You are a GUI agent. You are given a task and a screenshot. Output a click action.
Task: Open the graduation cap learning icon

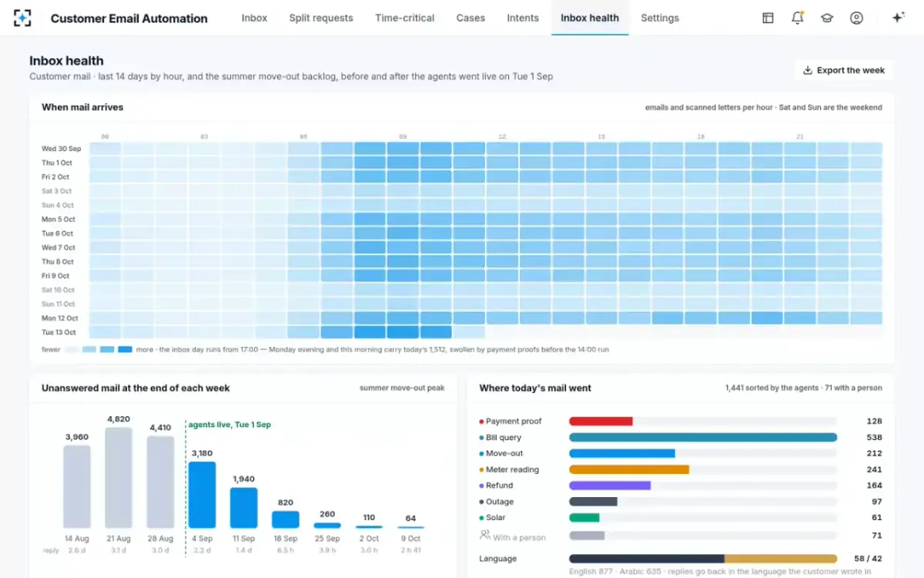[827, 18]
